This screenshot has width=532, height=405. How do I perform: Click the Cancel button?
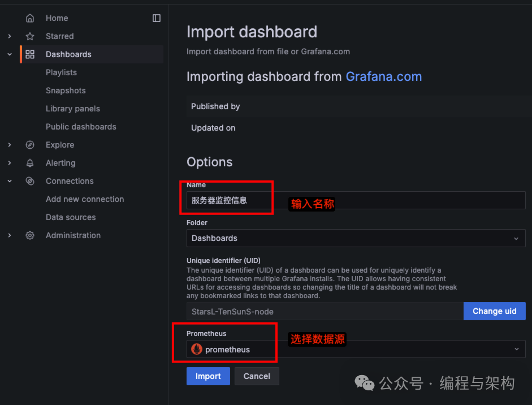[257, 376]
